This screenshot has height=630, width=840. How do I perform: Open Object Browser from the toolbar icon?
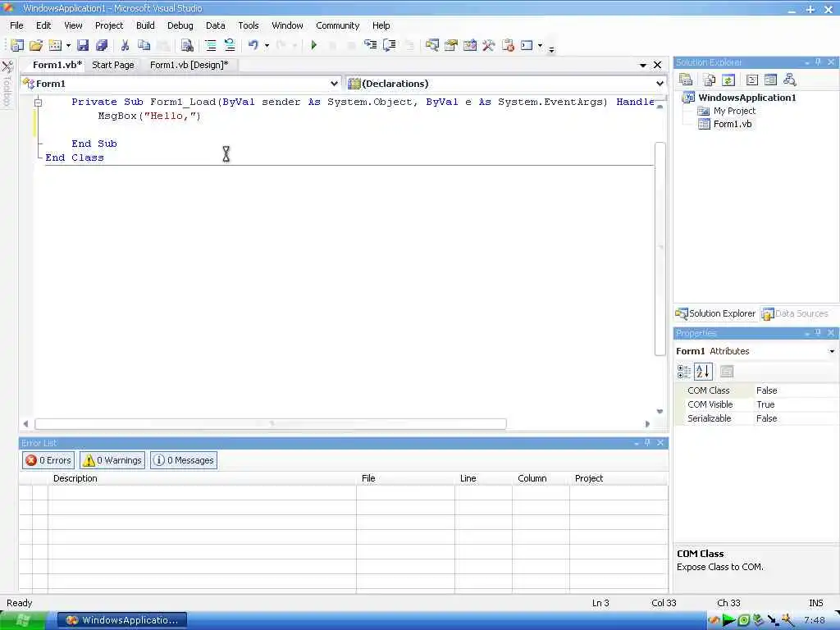click(x=470, y=46)
